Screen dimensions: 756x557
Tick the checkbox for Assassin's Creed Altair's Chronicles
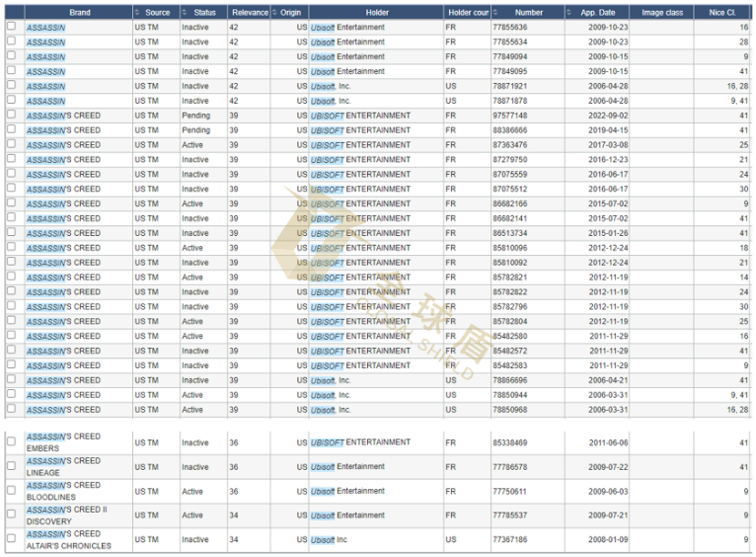(x=12, y=540)
